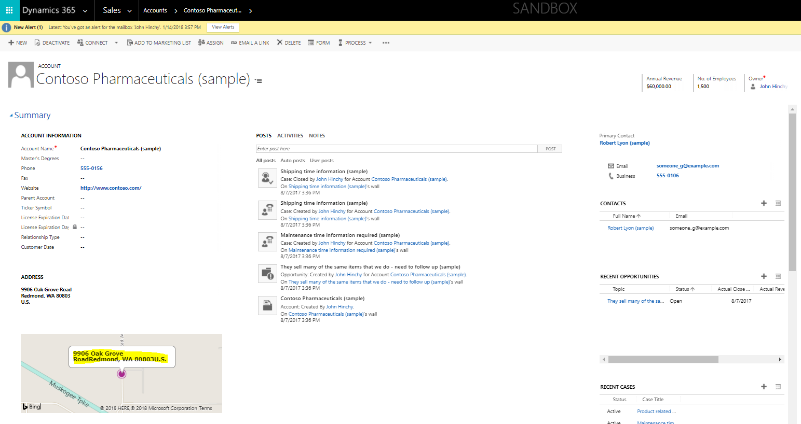Click the opportunities scrollbar right arrow
The width and height of the screenshot is (801, 424).
[x=780, y=360]
